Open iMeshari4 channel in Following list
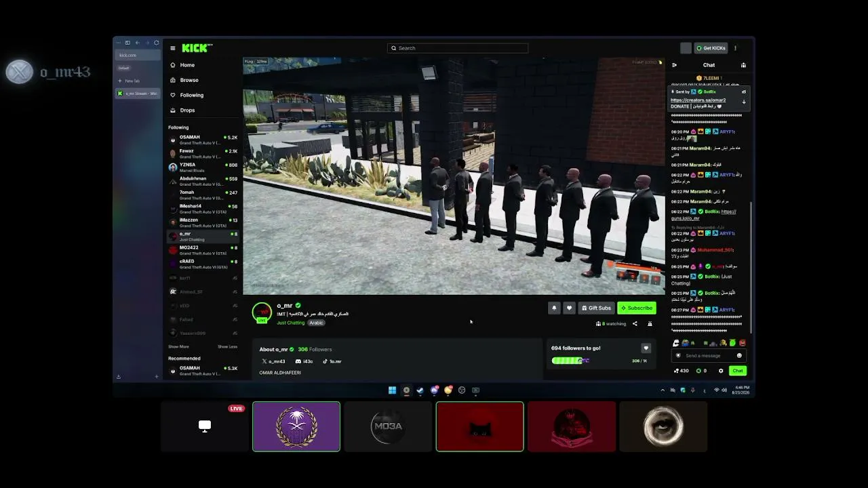Image resolution: width=868 pixels, height=488 pixels. tap(203, 209)
